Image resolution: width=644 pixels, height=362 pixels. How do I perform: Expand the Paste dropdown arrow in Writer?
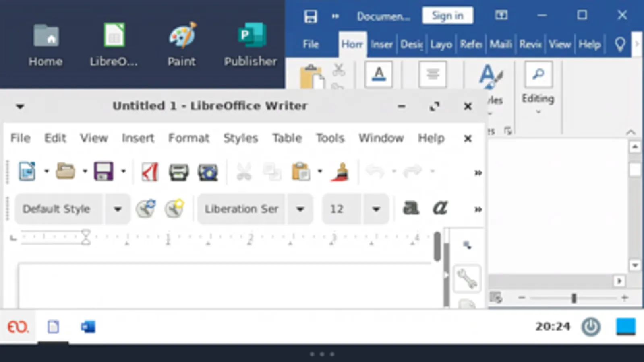coord(320,171)
